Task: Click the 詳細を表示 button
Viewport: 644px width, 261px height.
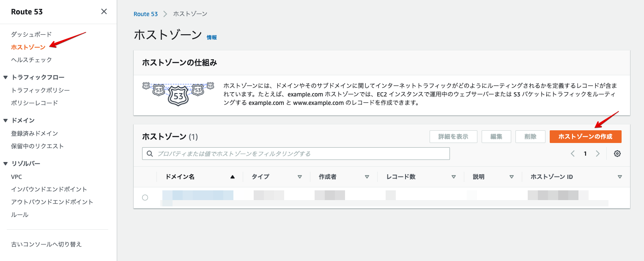Action: [453, 136]
